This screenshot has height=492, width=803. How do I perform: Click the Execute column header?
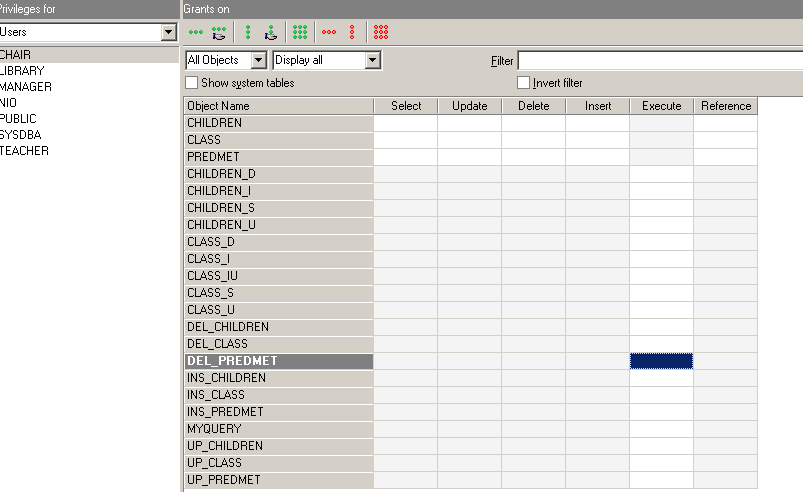coord(662,106)
